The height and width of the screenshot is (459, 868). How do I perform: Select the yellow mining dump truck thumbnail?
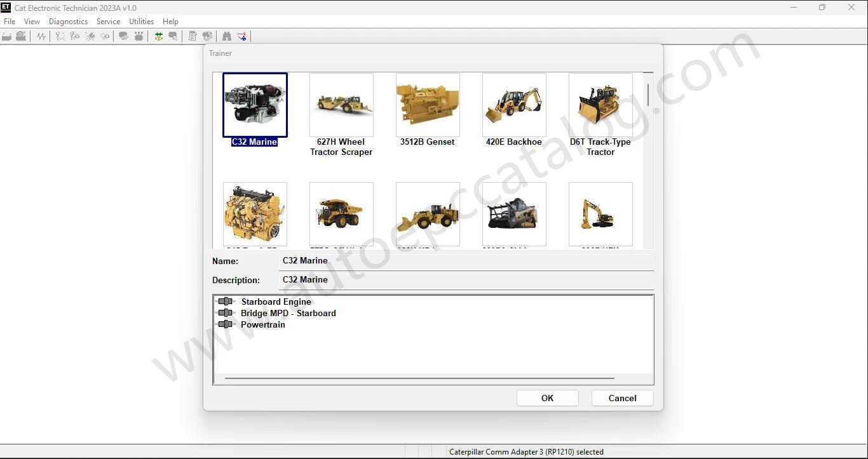[x=341, y=214]
